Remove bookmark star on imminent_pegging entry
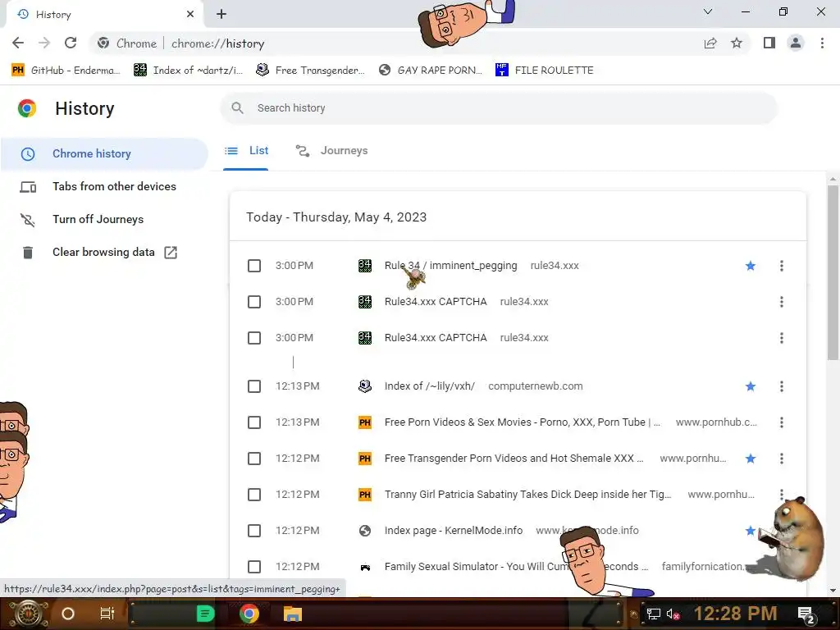840x630 pixels. click(751, 266)
